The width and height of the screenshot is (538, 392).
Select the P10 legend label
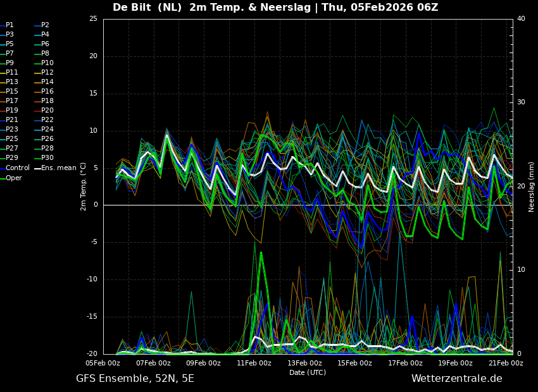[x=47, y=63]
